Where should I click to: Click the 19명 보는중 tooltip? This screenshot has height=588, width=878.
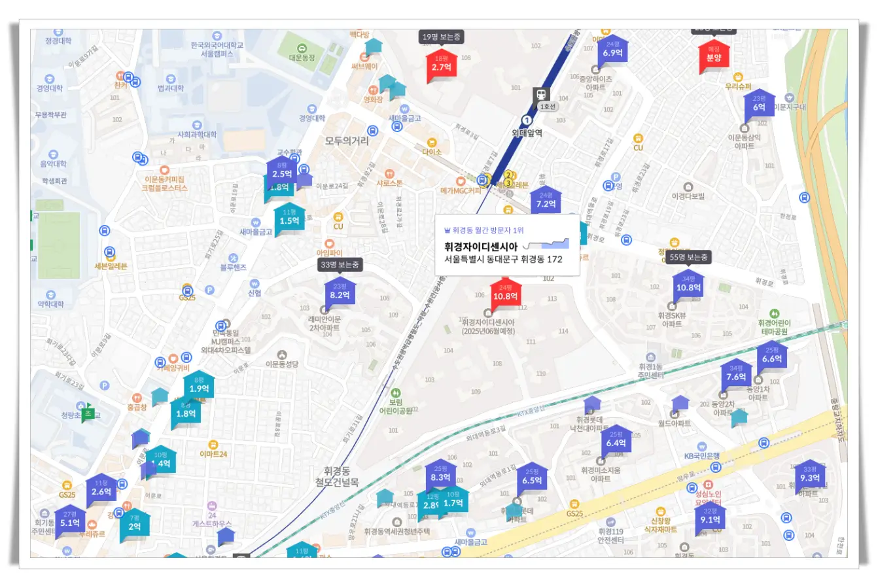[442, 37]
